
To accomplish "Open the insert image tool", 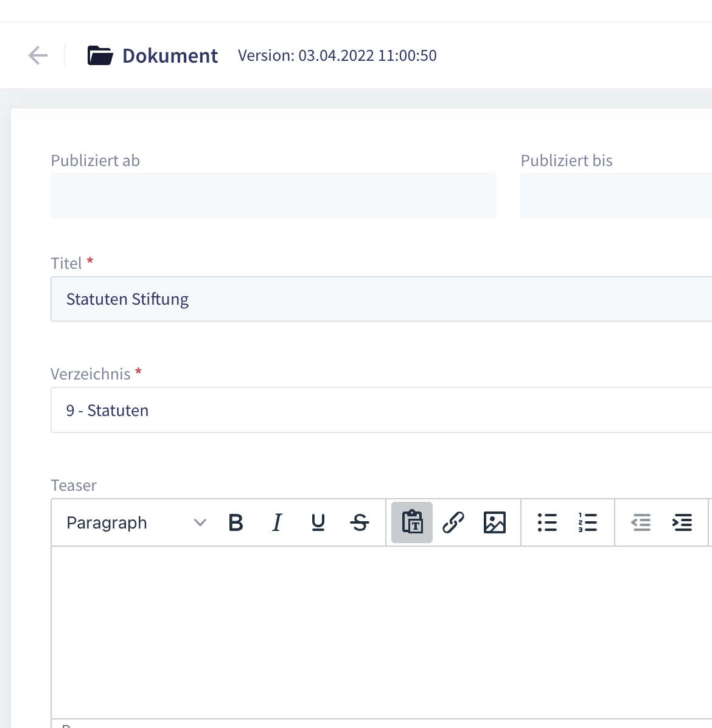I will [494, 522].
